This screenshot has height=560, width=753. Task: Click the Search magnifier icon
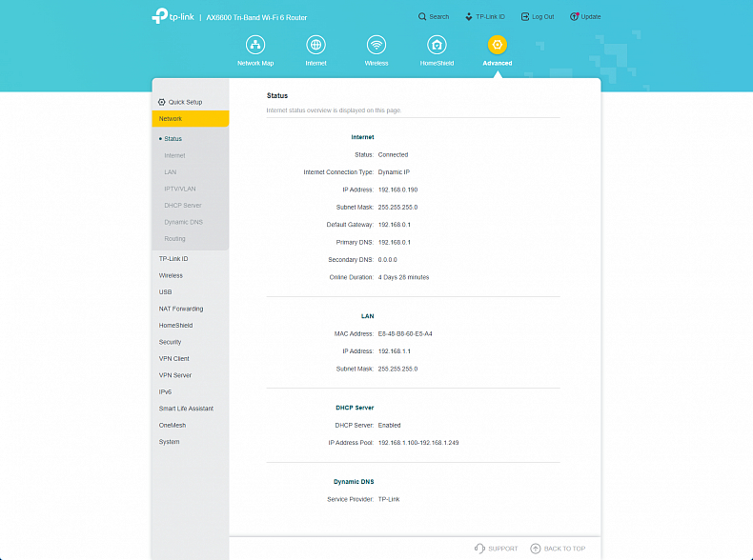422,17
